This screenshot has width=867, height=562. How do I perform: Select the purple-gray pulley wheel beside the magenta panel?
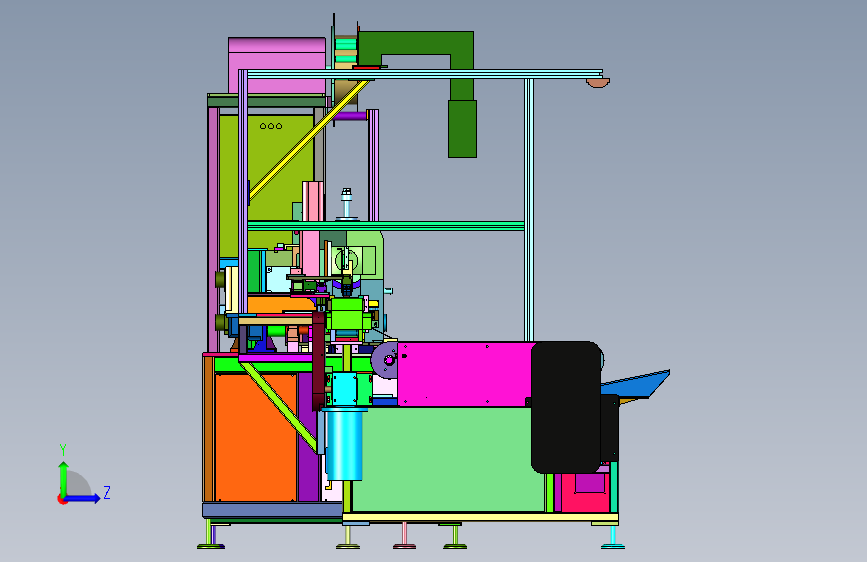(x=385, y=361)
